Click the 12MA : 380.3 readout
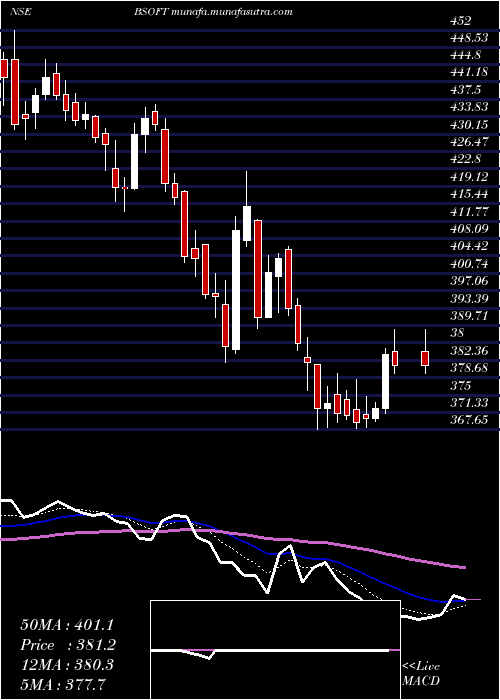This screenshot has width=500, height=700. pos(67,665)
